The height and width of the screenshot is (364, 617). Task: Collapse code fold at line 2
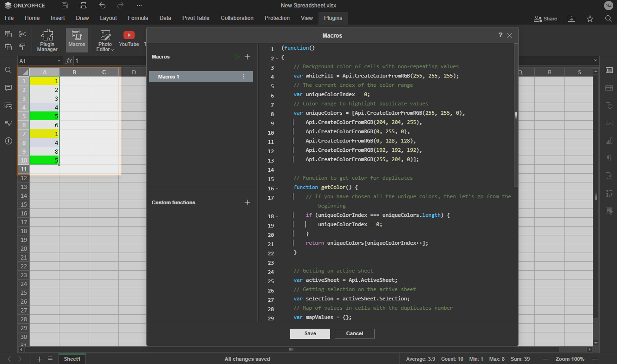coord(277,58)
